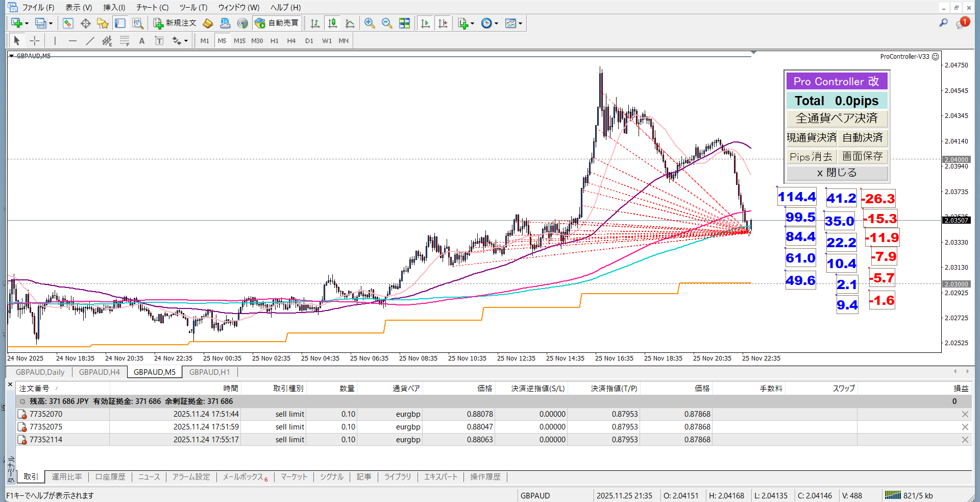Choose the text label 'A' tool
980x502 pixels.
142,41
